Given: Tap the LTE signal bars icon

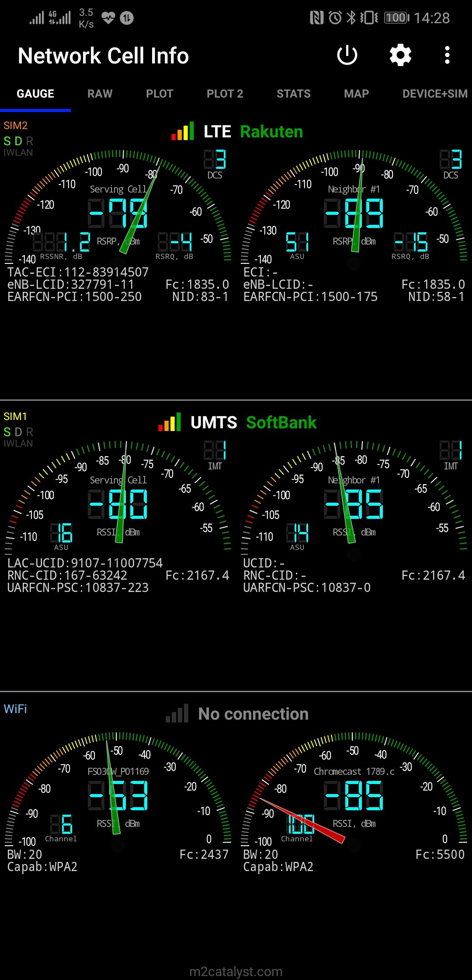Looking at the screenshot, I should pos(183,131).
